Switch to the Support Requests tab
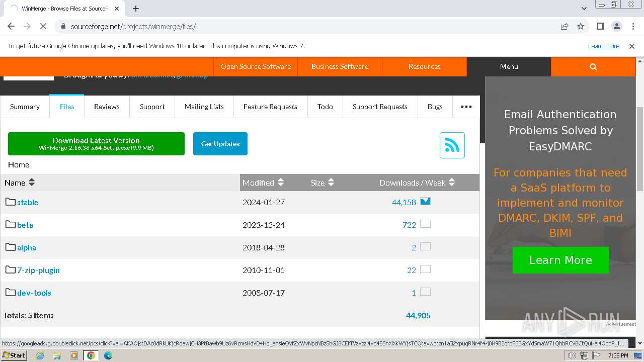Viewport: 644px width, 362px height. (380, 107)
